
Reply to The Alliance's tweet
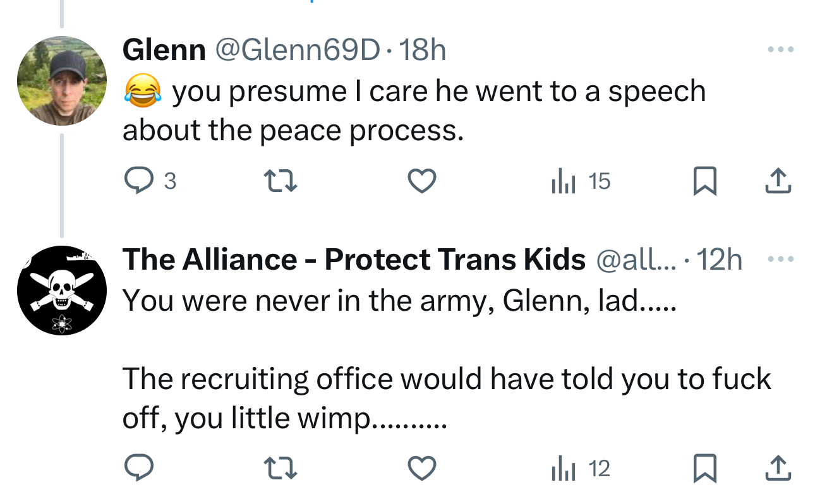[138, 469]
